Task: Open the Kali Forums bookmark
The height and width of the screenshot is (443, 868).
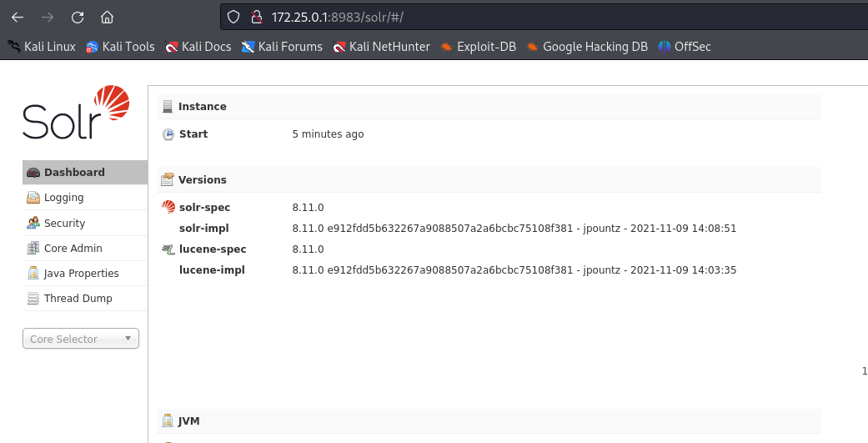Action: tap(283, 47)
